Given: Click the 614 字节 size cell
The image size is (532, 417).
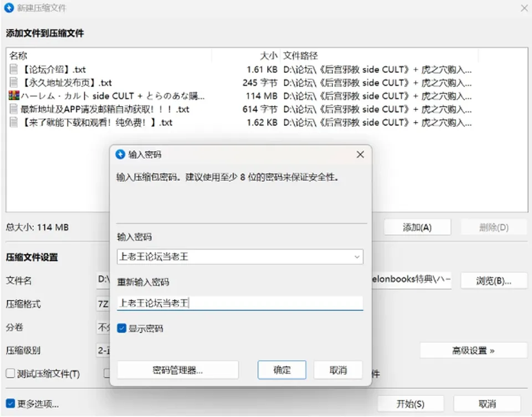Looking at the screenshot, I should (260, 109).
